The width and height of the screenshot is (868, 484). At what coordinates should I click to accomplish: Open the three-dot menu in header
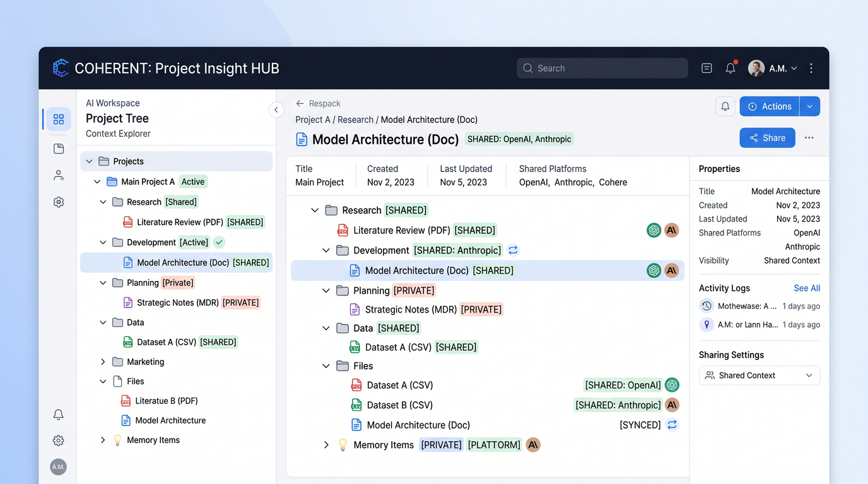tap(811, 68)
